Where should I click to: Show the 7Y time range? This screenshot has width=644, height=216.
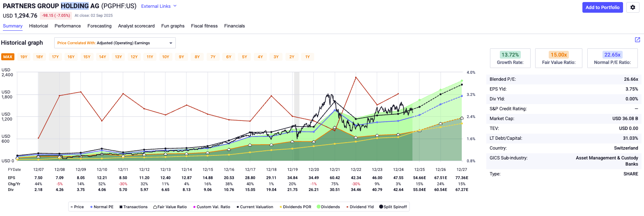[x=213, y=57]
